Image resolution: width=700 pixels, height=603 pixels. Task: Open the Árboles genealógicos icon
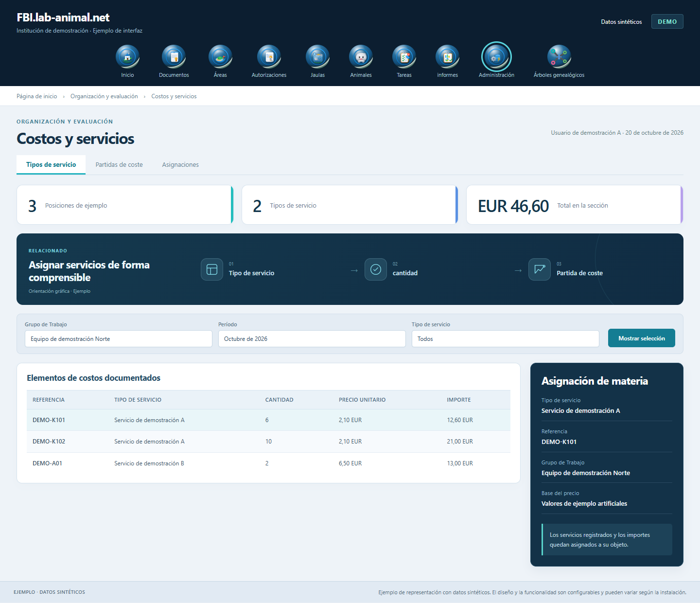click(x=559, y=56)
